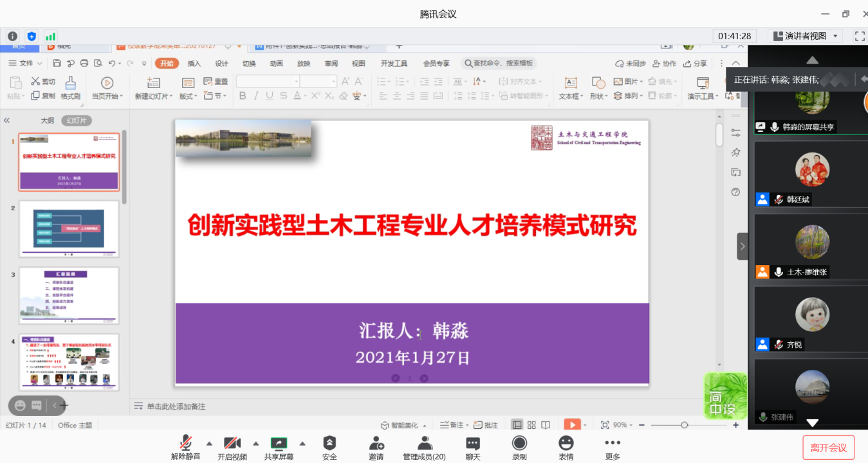This screenshot has width=868, height=463.
Task: Open the speaker view dropdown
Action: tap(807, 36)
